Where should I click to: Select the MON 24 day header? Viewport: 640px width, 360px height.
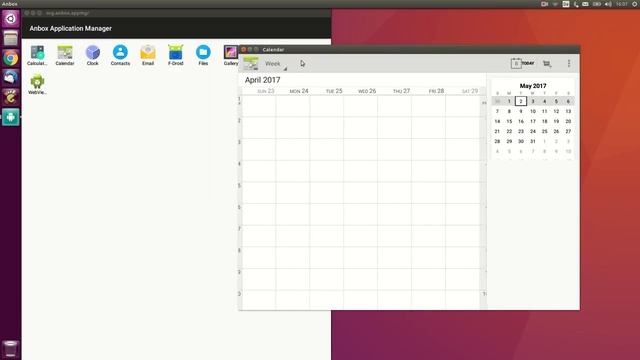click(x=299, y=91)
